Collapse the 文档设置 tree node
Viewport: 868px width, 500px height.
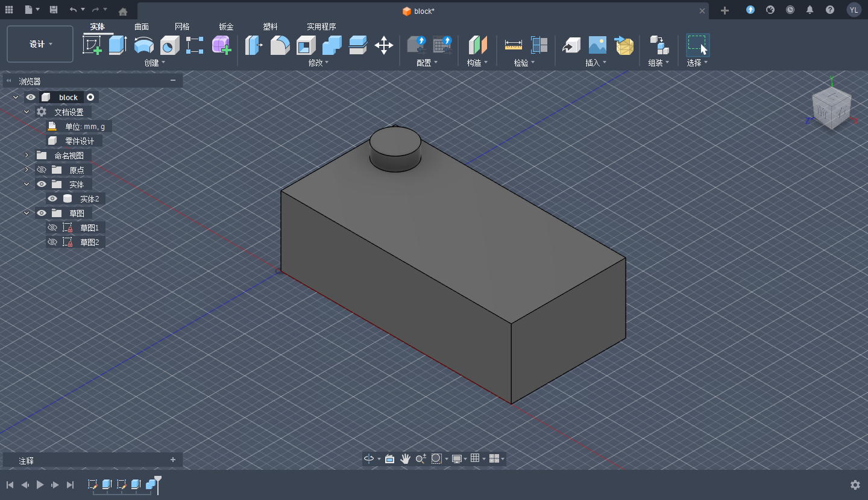[27, 112]
